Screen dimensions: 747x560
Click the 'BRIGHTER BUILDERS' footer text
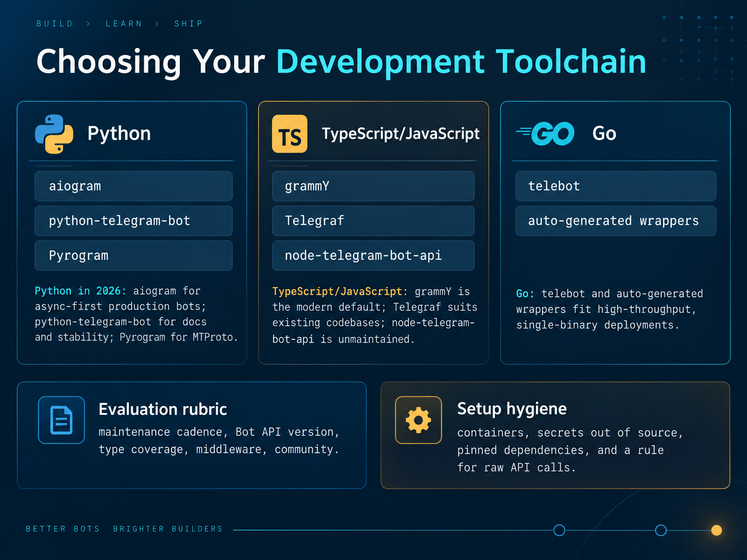(x=168, y=529)
